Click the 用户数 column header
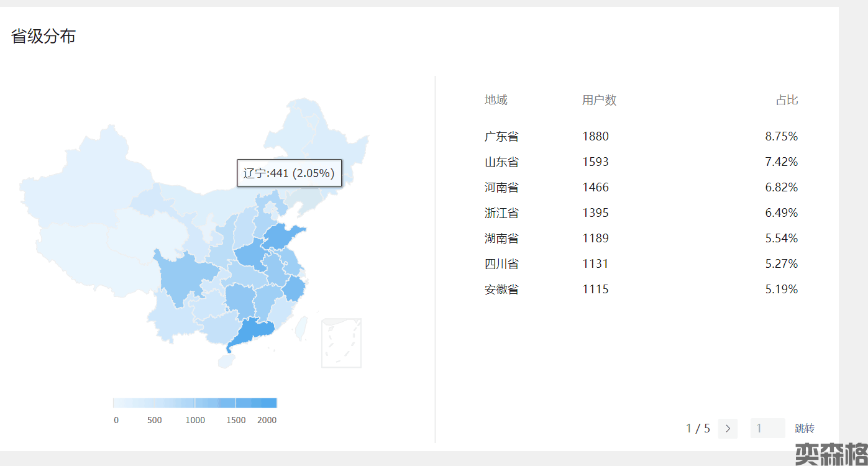The height and width of the screenshot is (466, 868). click(x=599, y=100)
